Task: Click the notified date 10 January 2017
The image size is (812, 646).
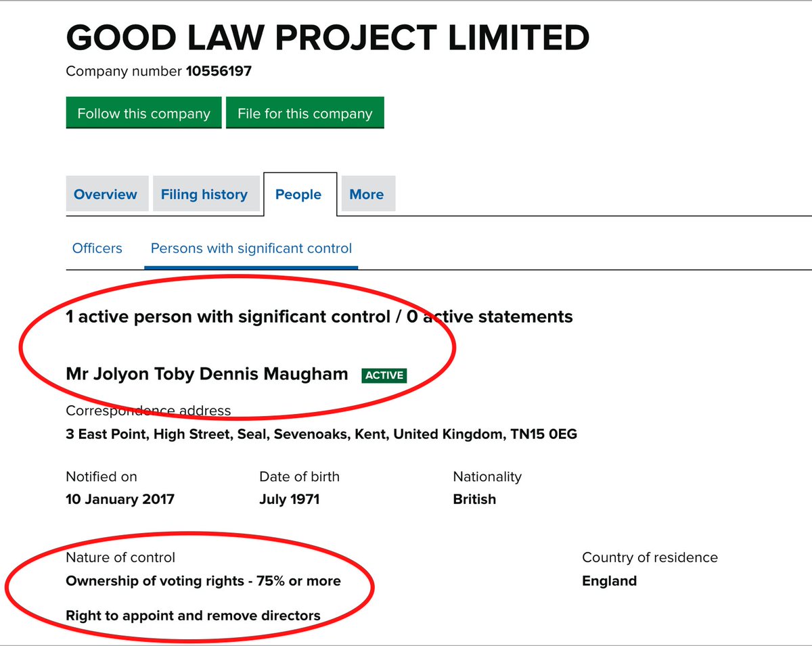Action: point(120,499)
